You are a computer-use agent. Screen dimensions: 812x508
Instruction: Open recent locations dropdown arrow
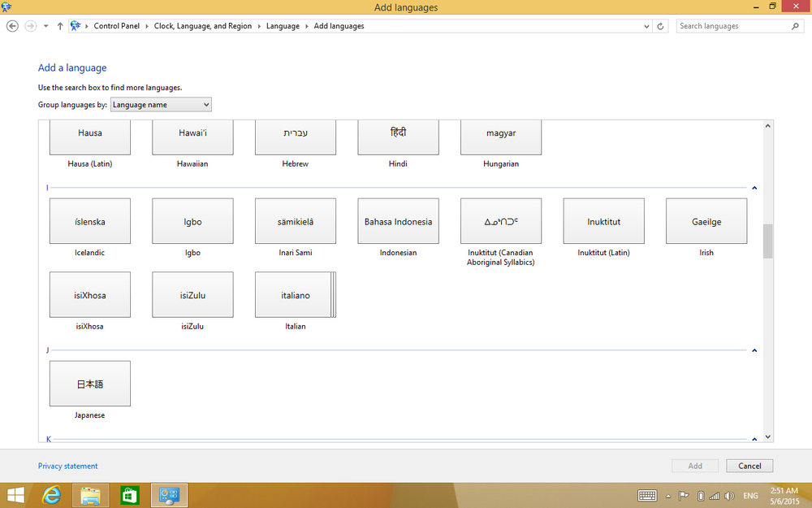pyautogui.click(x=45, y=26)
